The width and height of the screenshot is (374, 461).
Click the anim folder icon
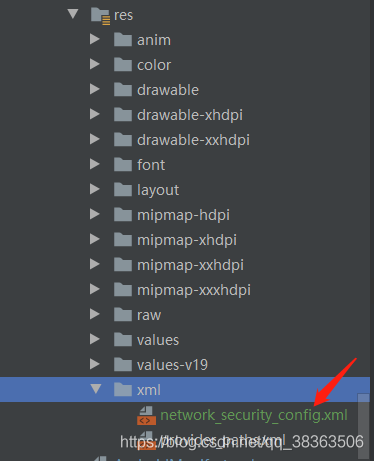coord(123,40)
